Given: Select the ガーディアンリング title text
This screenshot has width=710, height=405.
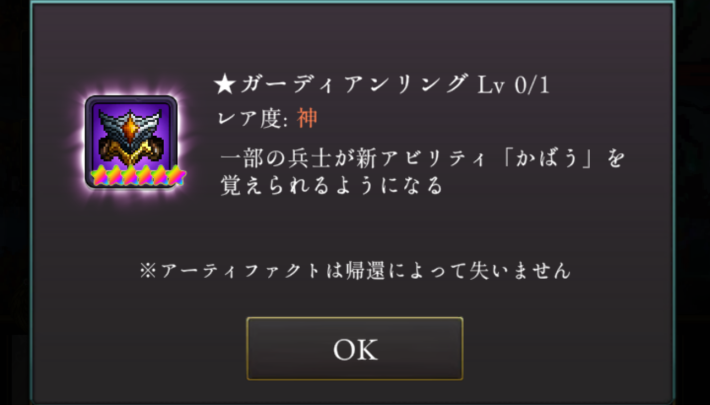Looking at the screenshot, I should click(x=355, y=85).
